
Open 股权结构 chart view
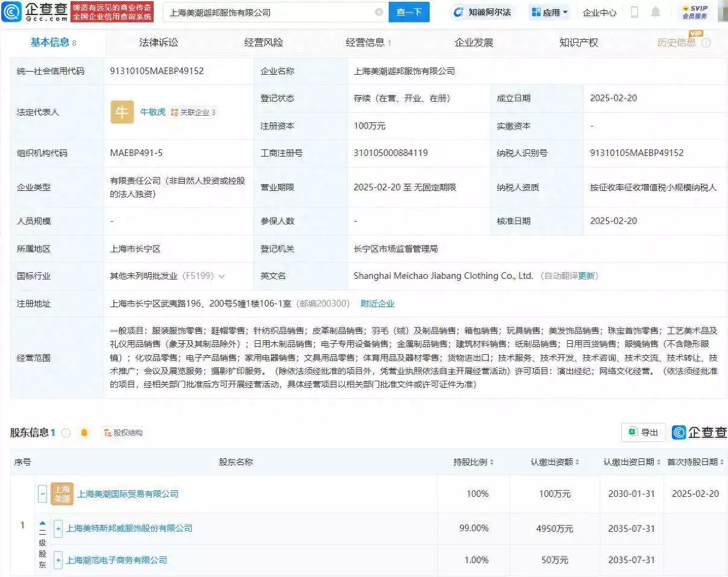[124, 432]
